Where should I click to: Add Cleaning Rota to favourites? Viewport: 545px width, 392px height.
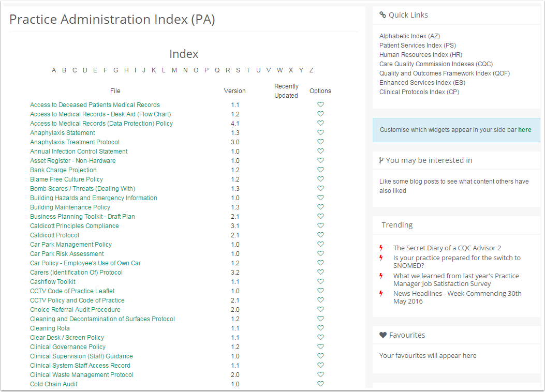pyautogui.click(x=320, y=328)
